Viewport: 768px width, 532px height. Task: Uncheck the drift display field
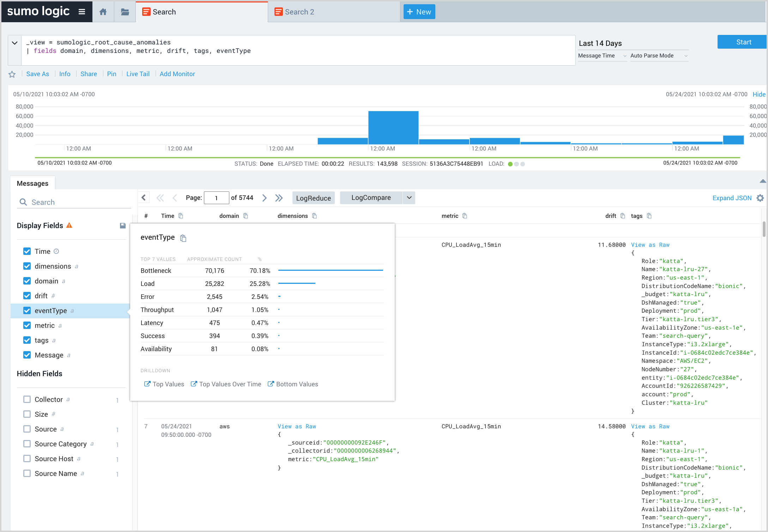(x=27, y=296)
